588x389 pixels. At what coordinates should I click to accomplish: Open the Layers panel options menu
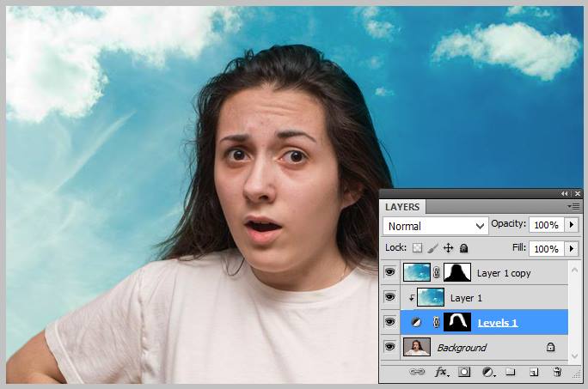point(573,207)
